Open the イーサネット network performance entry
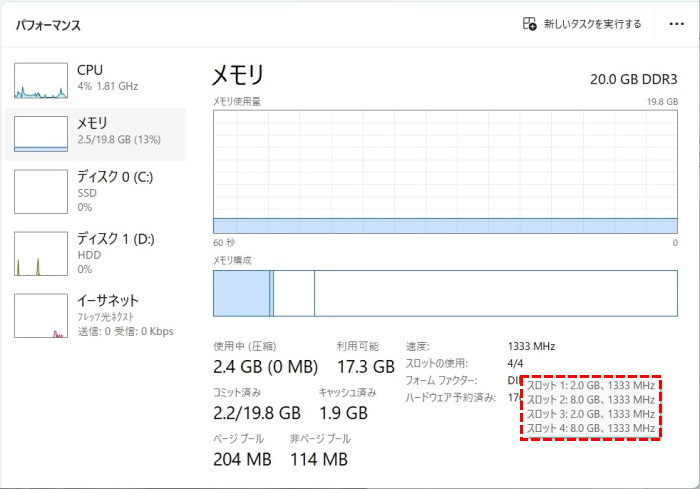 96,315
